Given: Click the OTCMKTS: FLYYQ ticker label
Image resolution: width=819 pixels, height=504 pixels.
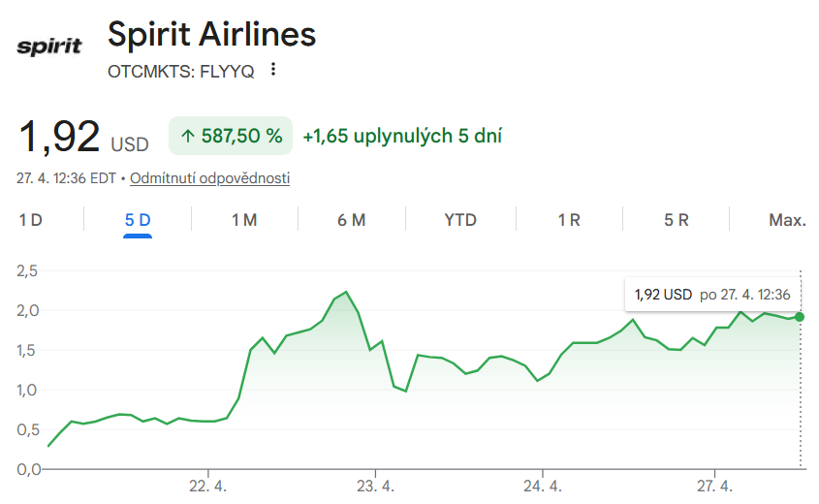Looking at the screenshot, I should click(181, 70).
